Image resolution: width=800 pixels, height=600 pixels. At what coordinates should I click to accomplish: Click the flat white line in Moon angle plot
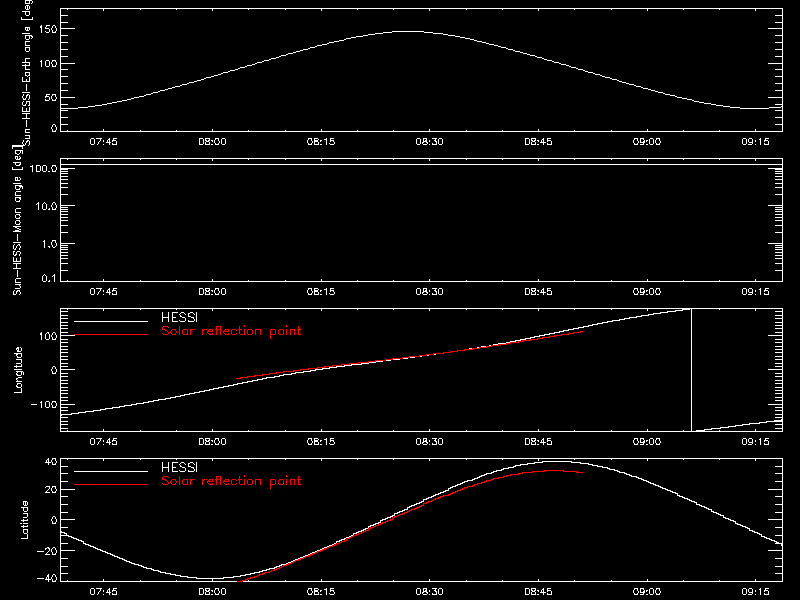click(x=421, y=165)
